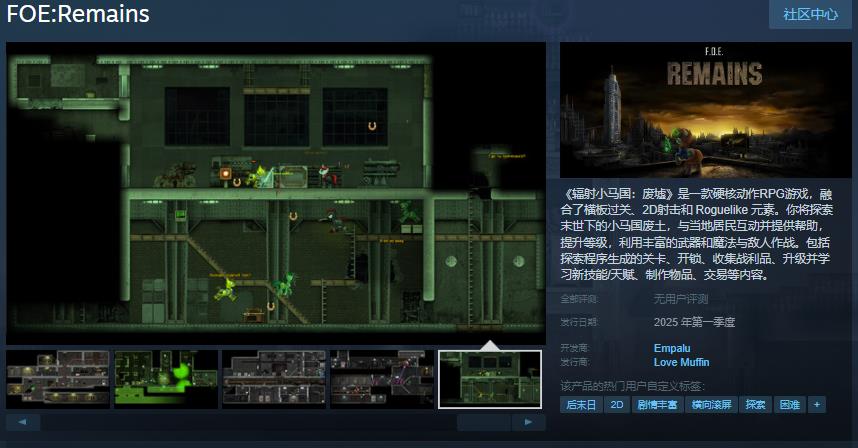Click the 后末日 tag

pos(581,405)
